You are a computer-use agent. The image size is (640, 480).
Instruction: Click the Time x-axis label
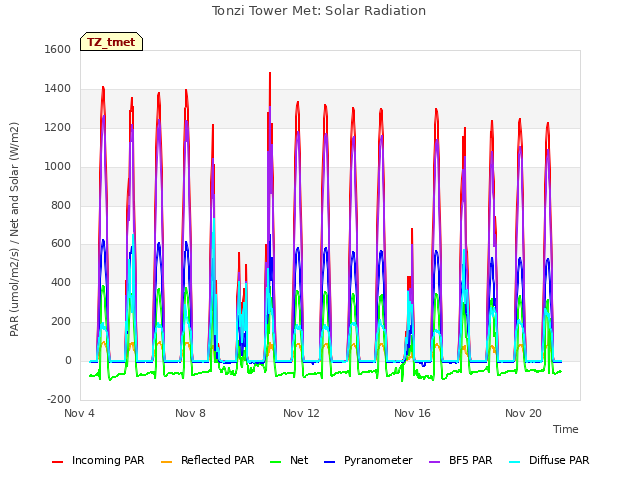[x=566, y=429]
